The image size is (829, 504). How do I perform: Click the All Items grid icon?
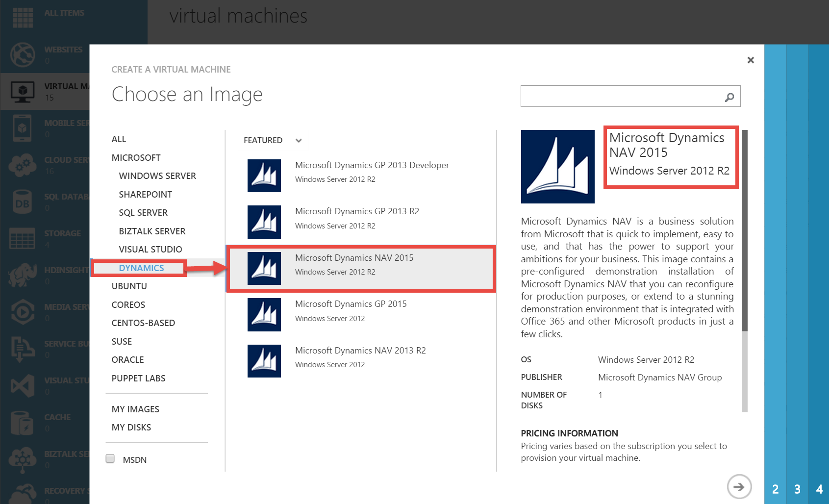[23, 17]
